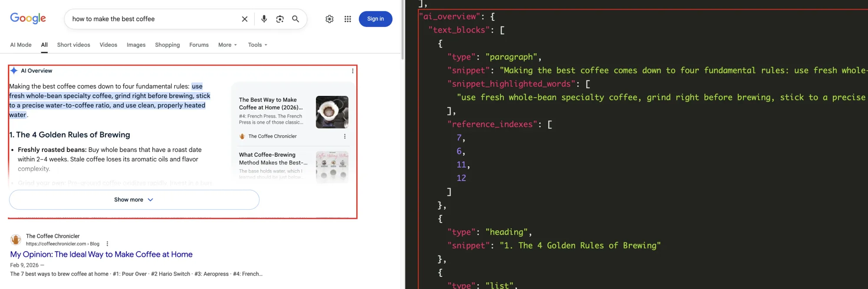The image size is (868, 289).
Task: Click '1. The 4 Golden Rules of Brewing' heading
Action: (70, 135)
